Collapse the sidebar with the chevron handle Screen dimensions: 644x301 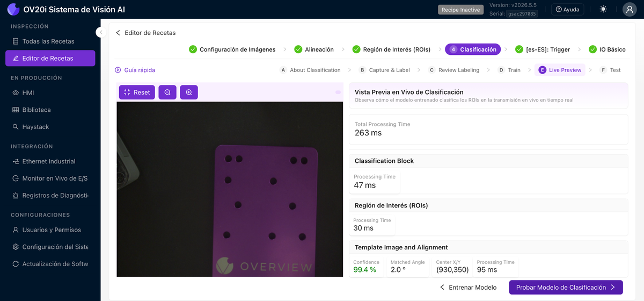100,32
